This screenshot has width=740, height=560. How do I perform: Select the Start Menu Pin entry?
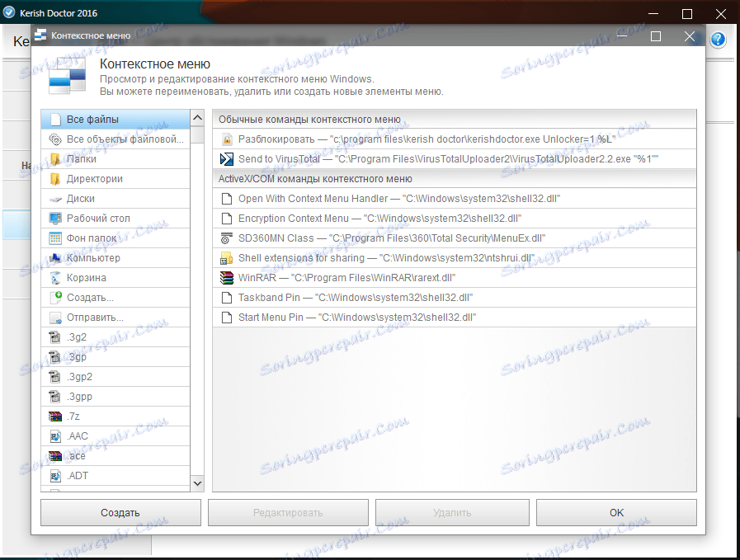click(x=455, y=318)
